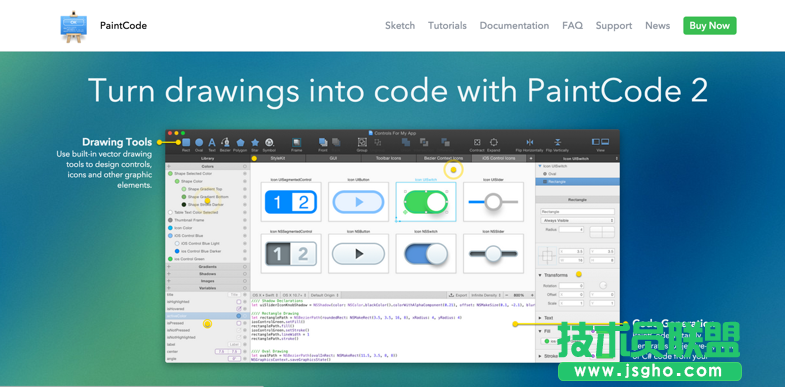Pick the Bezier tool icon

point(225,142)
